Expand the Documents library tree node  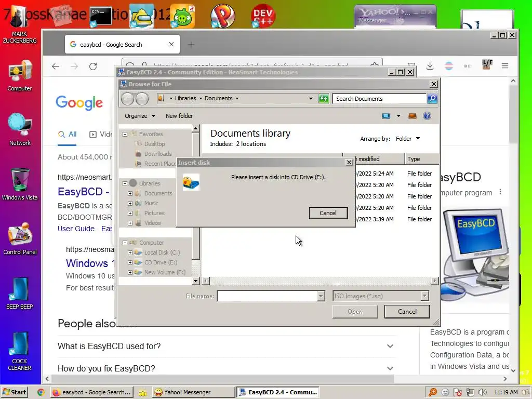point(130,193)
